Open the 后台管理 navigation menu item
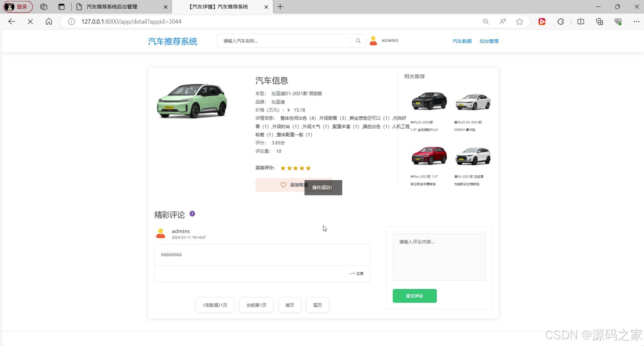This screenshot has height=346, width=644. [489, 41]
